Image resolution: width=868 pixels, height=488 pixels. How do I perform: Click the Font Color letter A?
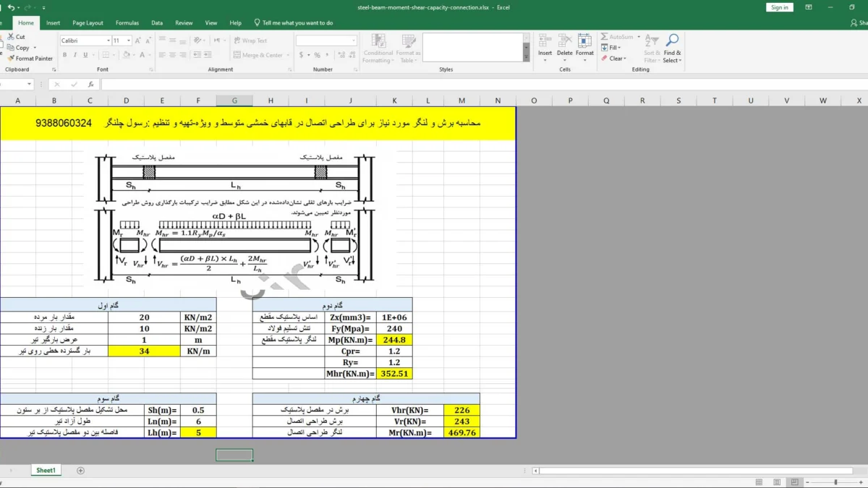coord(142,55)
